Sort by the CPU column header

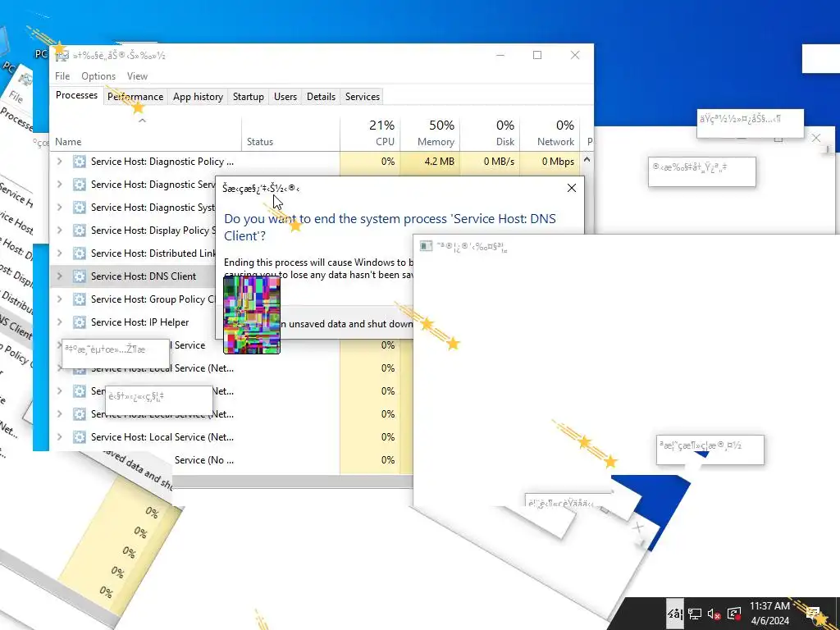(370, 134)
